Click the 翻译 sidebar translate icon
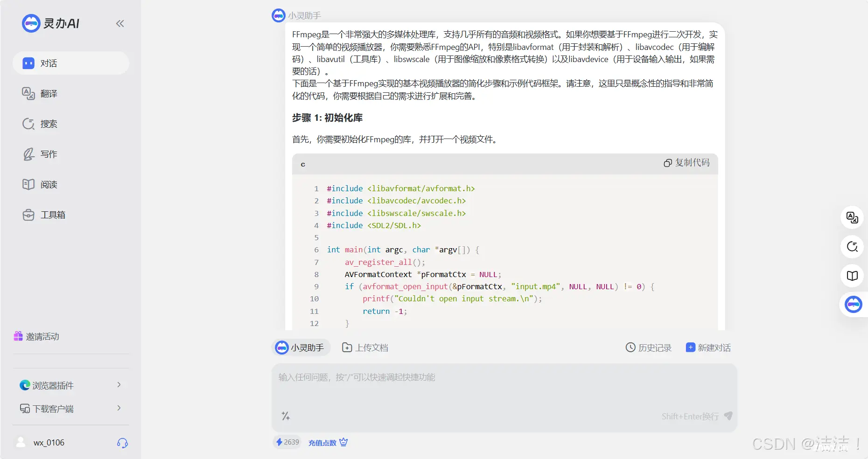Viewport: 868px width, 459px height. 28,93
